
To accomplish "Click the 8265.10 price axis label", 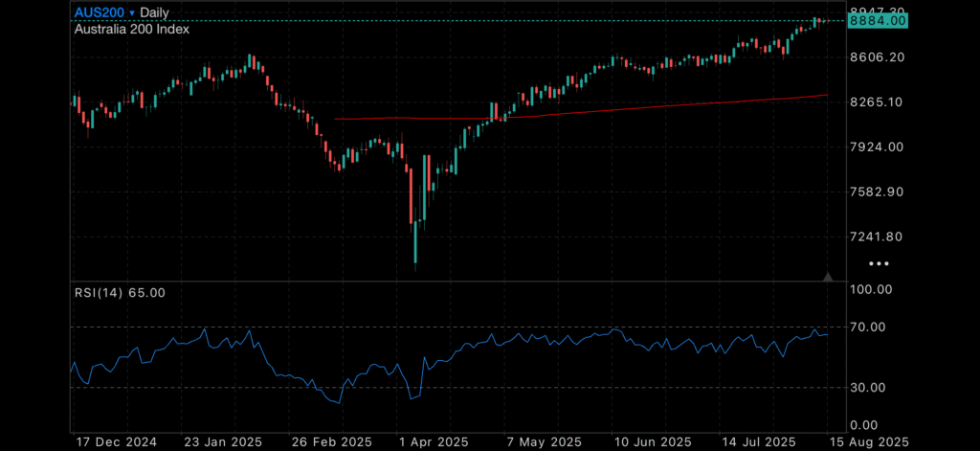I will pyautogui.click(x=877, y=101).
